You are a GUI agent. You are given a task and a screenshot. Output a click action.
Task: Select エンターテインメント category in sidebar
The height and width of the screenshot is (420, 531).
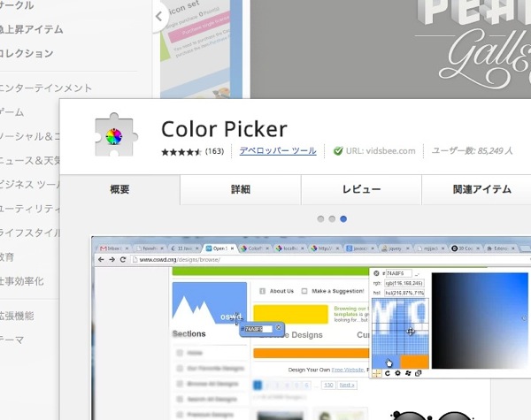(x=46, y=88)
